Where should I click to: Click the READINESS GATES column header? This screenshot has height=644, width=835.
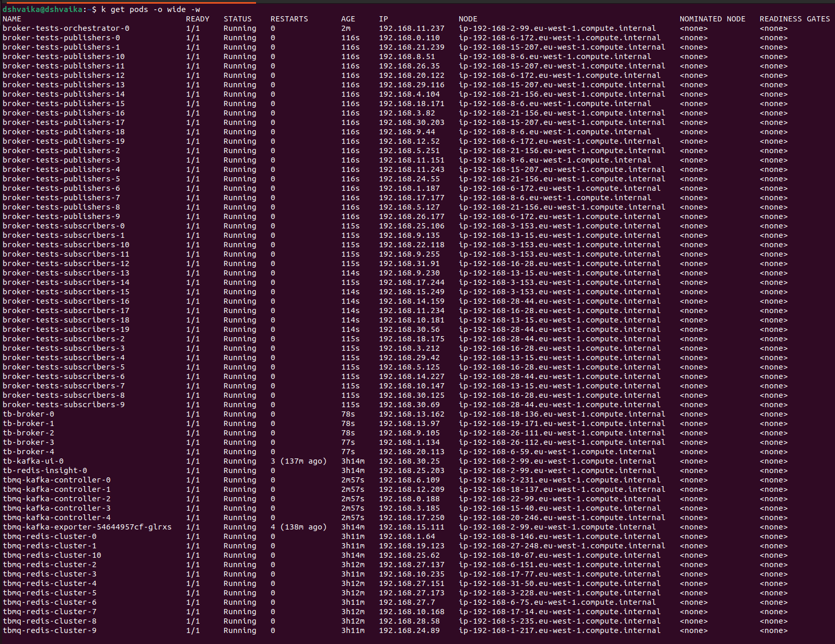point(794,19)
